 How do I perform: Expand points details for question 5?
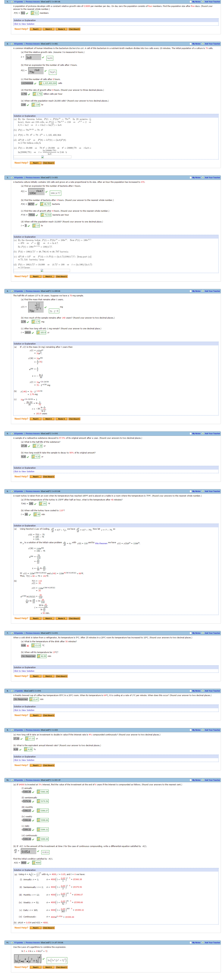coord(12,433)
